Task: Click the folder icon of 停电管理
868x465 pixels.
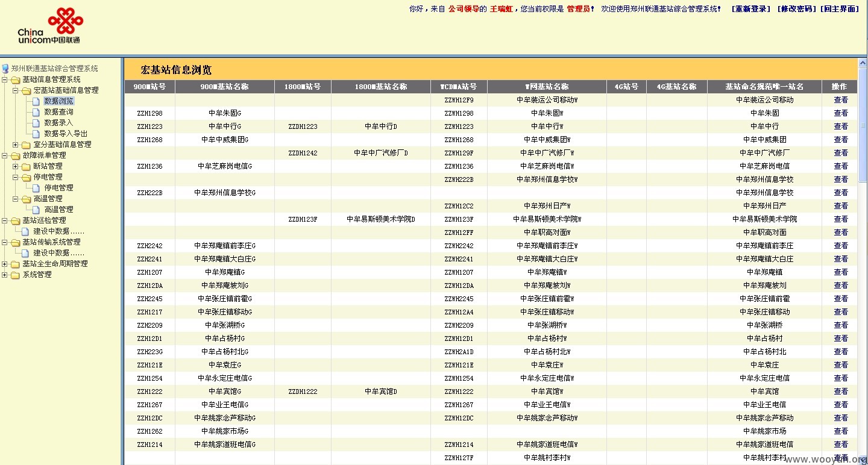Action: [x=27, y=177]
